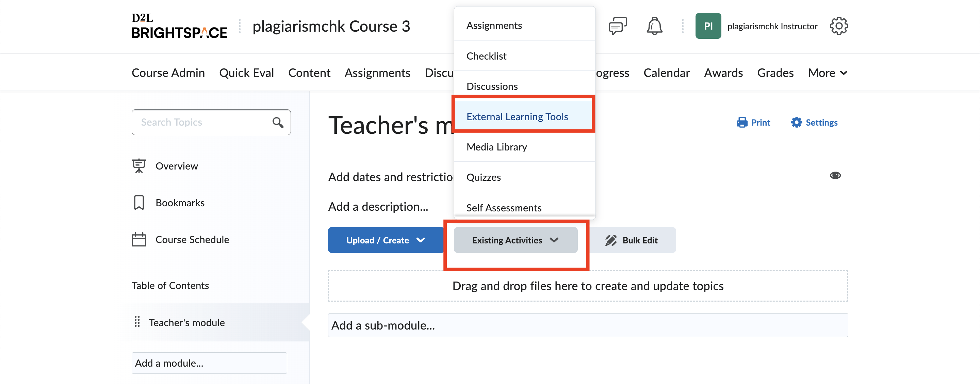This screenshot has height=384, width=980.
Task: Click the Overview sidebar icon
Action: pos(138,166)
